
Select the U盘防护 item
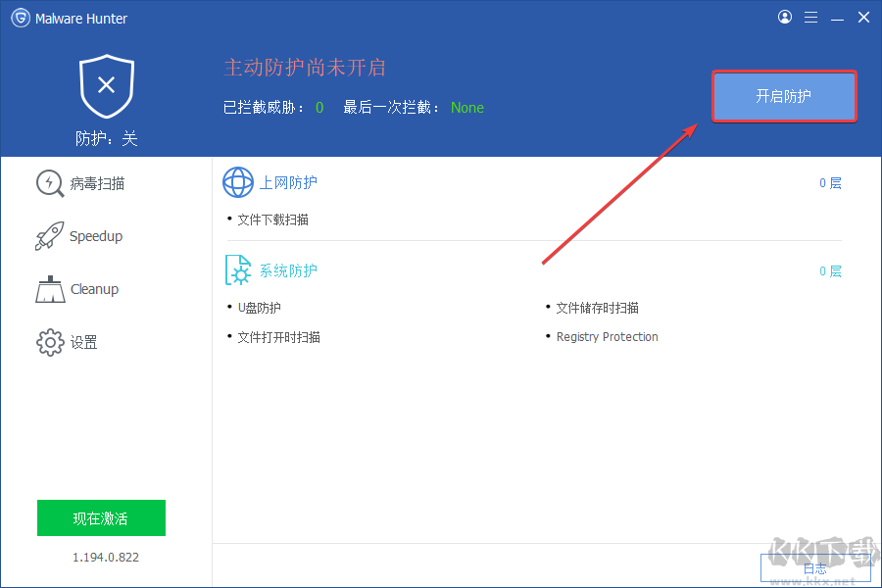pos(260,308)
